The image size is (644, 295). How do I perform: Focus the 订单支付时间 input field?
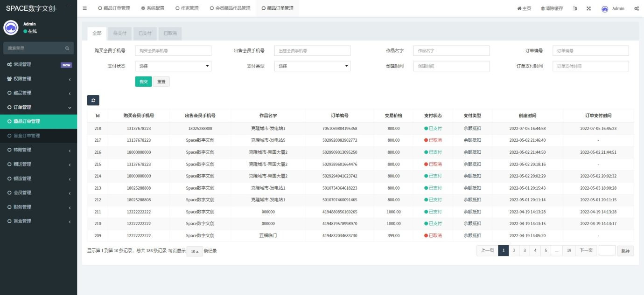pos(591,66)
